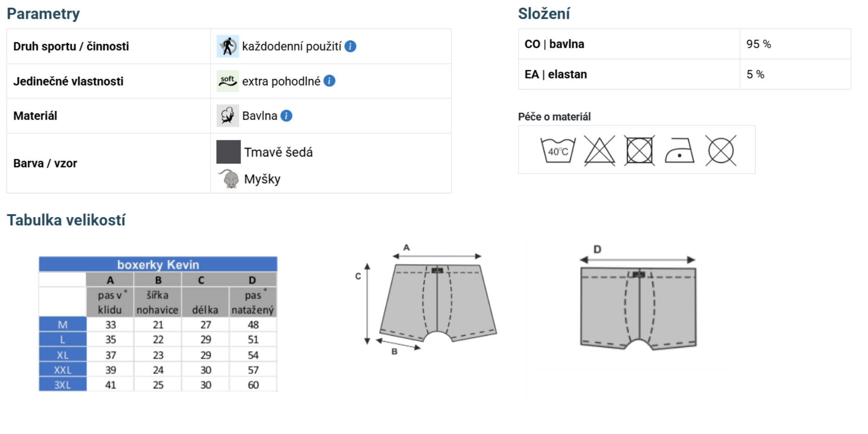
Task: Click info icon next to Bavlna
Action: (286, 116)
